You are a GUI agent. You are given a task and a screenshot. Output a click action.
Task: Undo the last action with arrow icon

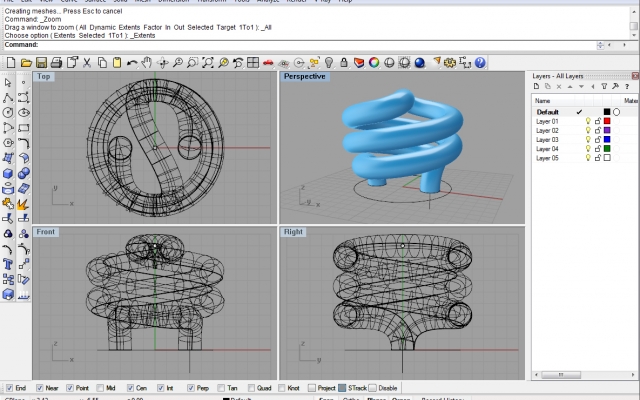click(132, 63)
